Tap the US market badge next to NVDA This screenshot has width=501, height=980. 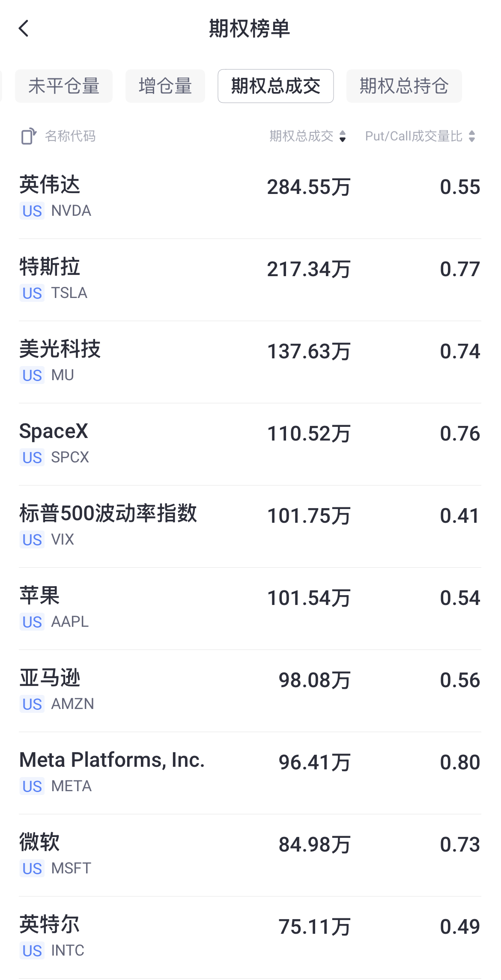pyautogui.click(x=32, y=211)
